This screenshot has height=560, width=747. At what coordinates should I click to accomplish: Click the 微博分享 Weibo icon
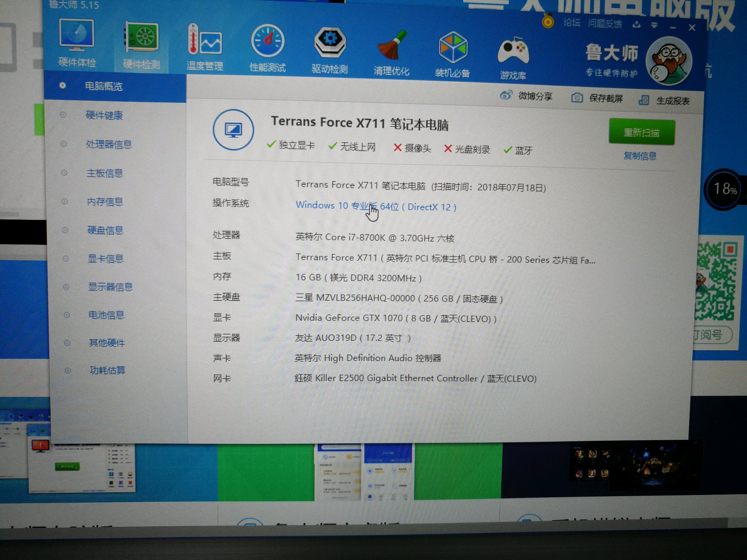(x=506, y=95)
